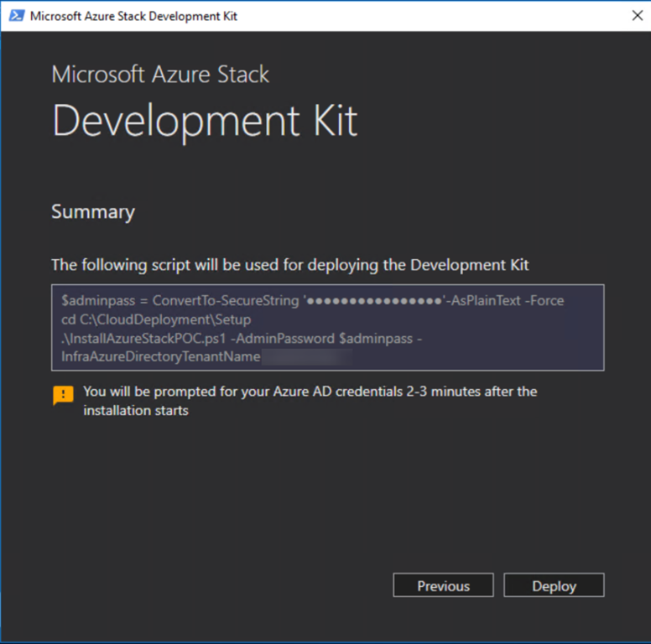The width and height of the screenshot is (651, 644).
Task: Click the window title bar text
Action: point(134,16)
